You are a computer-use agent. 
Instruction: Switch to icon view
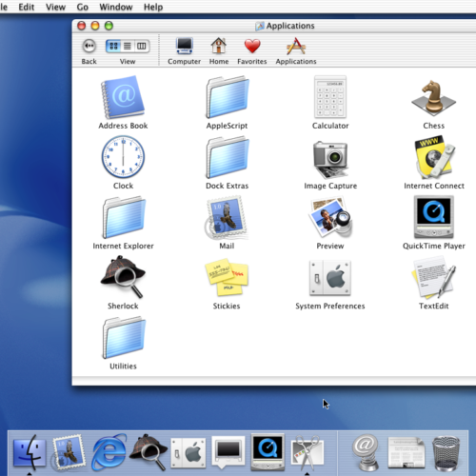(x=113, y=47)
